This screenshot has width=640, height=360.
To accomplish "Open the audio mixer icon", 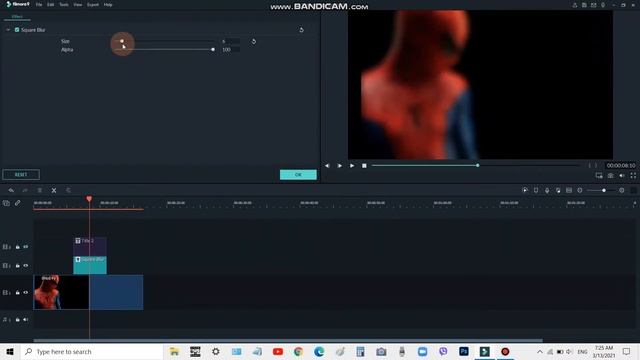I will tap(558, 190).
